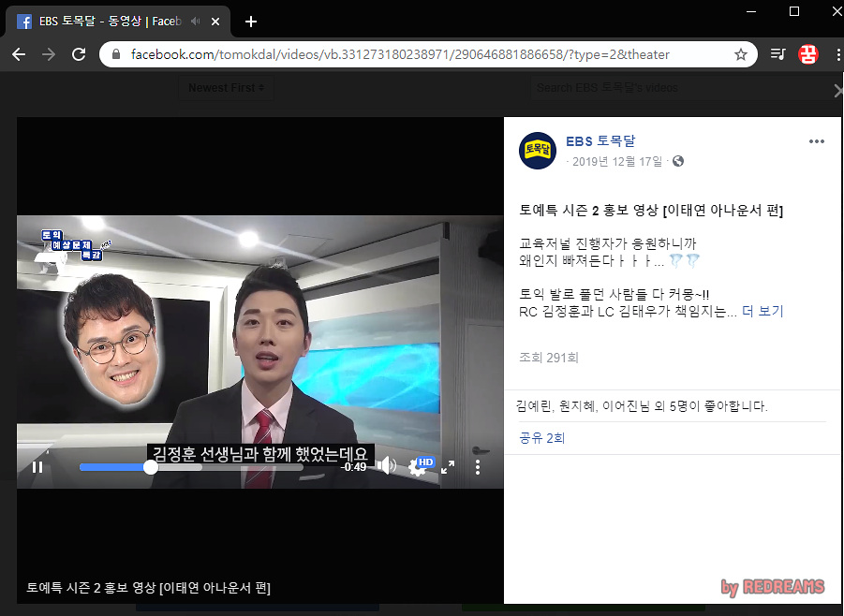Open the Newest First sort dropdown

(226, 88)
